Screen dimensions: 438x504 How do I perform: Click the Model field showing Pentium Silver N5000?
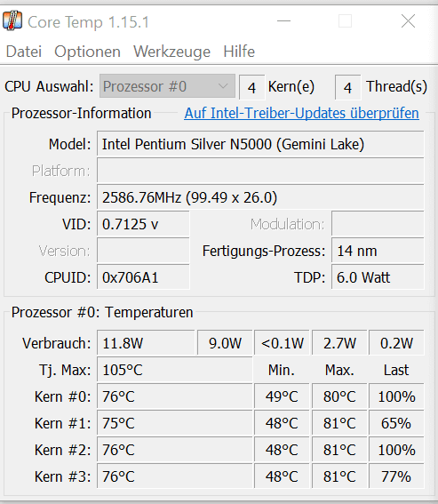point(260,144)
